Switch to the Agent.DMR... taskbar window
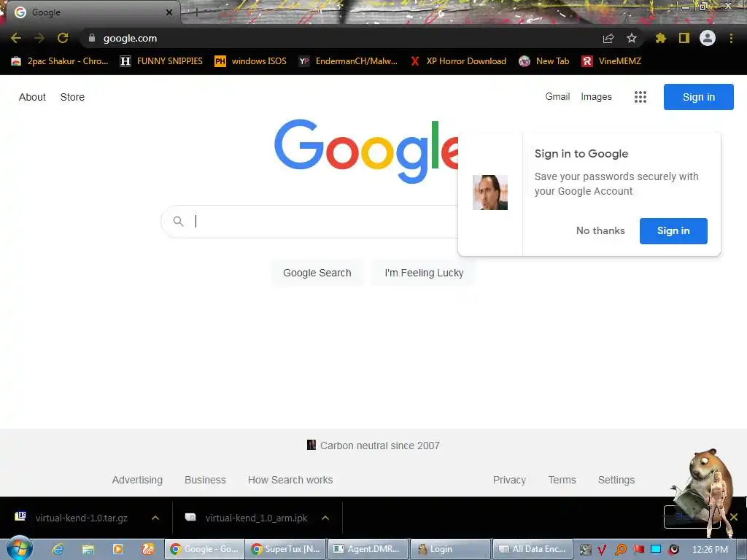Image resolution: width=747 pixels, height=560 pixels. point(368,549)
